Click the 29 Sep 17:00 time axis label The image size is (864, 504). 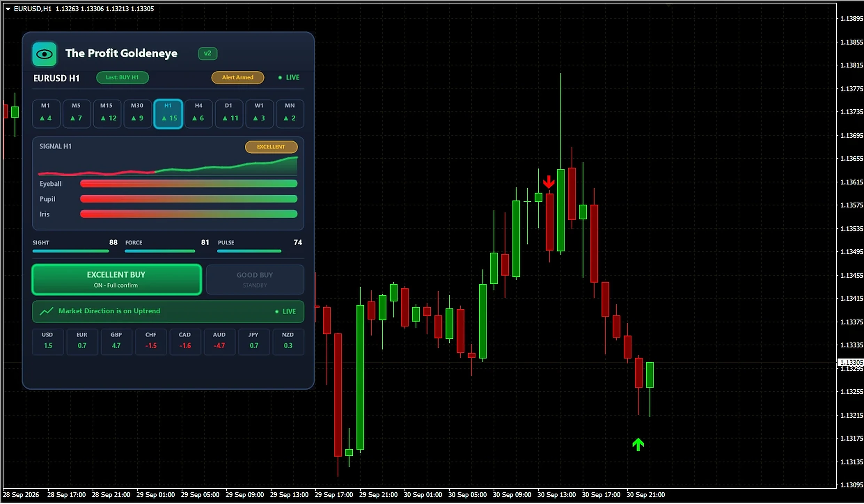click(x=333, y=495)
